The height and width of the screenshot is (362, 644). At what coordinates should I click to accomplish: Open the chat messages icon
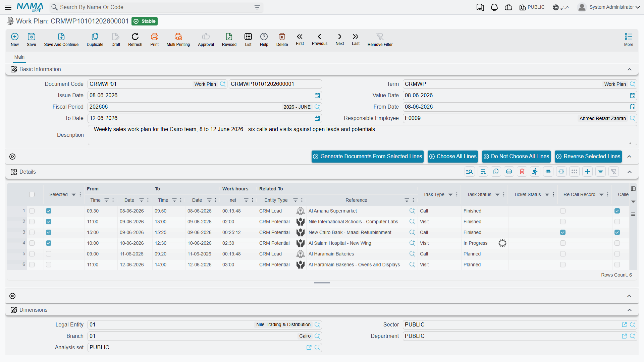(x=480, y=7)
